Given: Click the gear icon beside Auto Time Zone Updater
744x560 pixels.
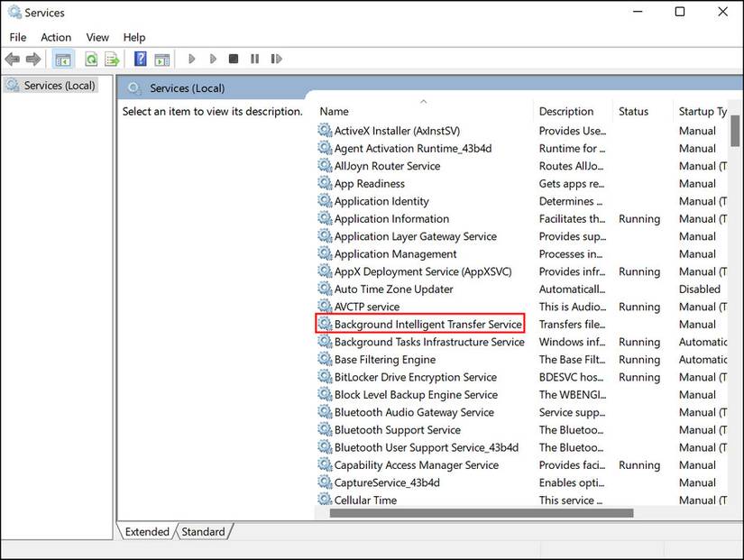Looking at the screenshot, I should coord(325,288).
